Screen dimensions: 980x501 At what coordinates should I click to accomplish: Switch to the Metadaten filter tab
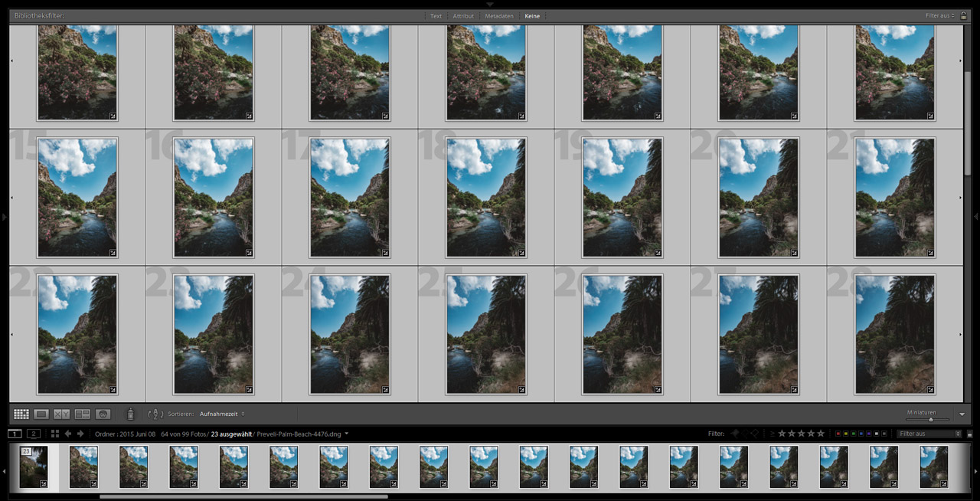click(498, 15)
